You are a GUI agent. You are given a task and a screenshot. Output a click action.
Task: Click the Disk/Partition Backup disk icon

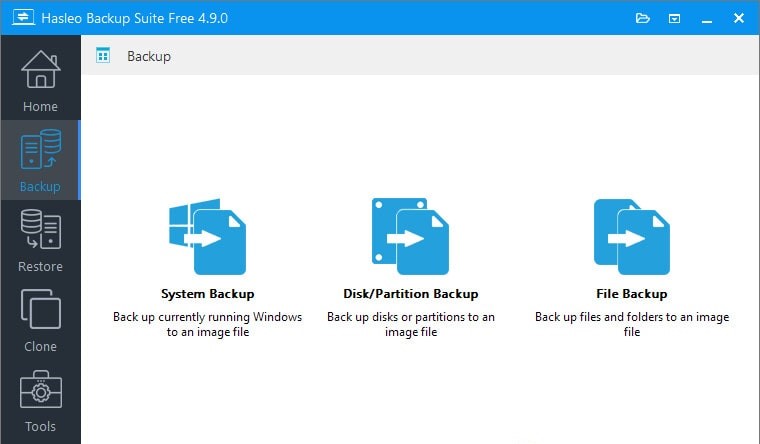[411, 236]
